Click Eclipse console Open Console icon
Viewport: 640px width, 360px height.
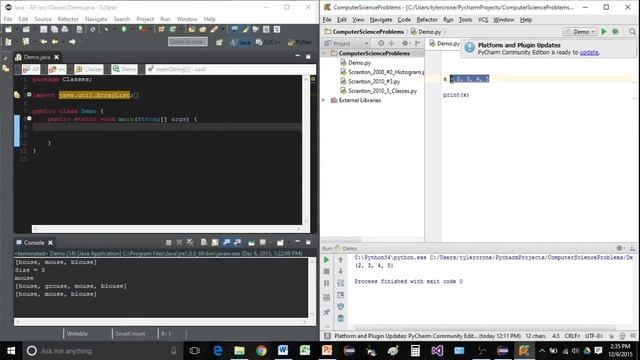pyautogui.click(x=280, y=242)
